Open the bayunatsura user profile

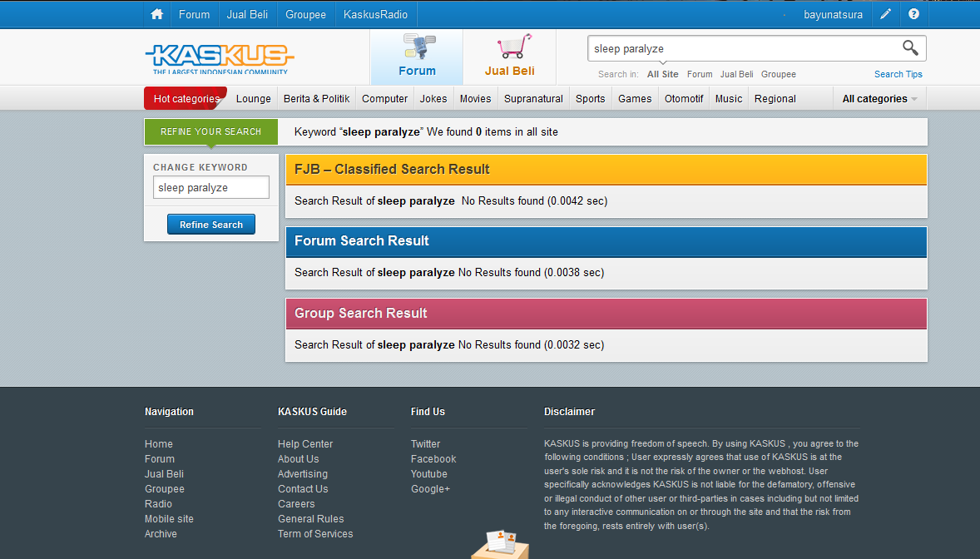pos(833,14)
